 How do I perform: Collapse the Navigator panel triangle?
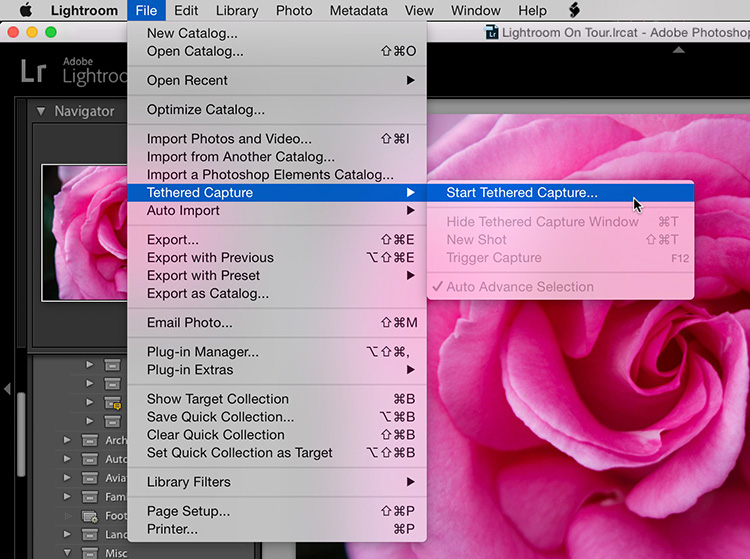point(41,111)
